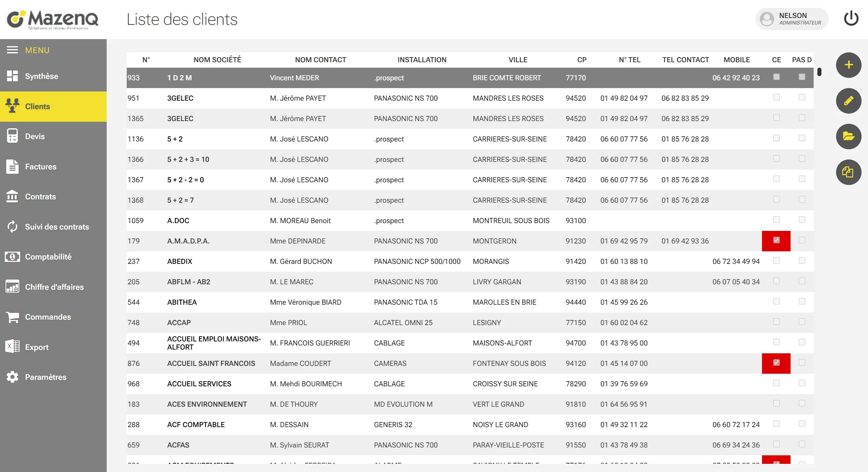Click the yellow plus add-client icon
868x472 pixels.
tap(848, 65)
